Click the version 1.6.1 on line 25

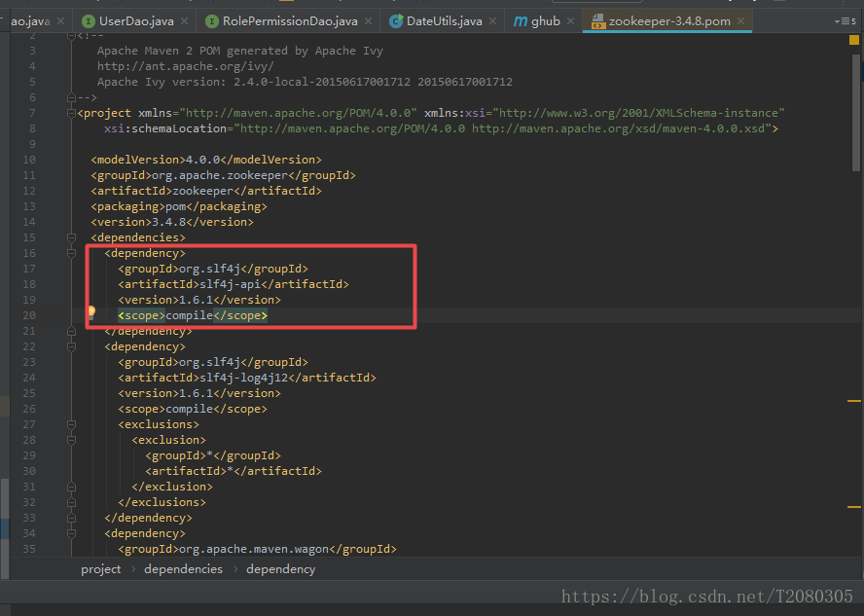pyautogui.click(x=196, y=393)
